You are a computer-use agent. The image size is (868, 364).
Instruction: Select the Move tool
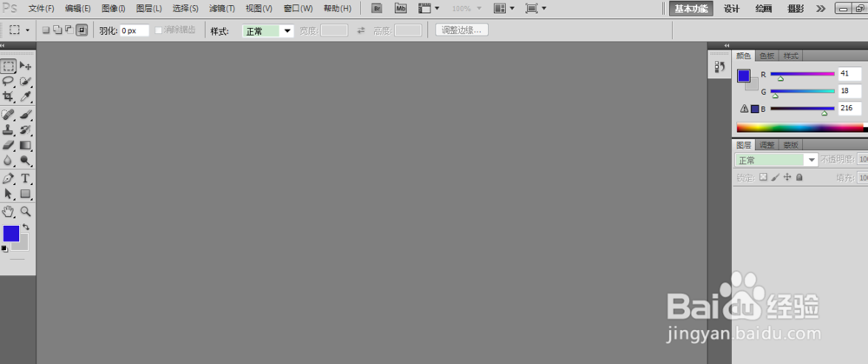click(x=25, y=67)
